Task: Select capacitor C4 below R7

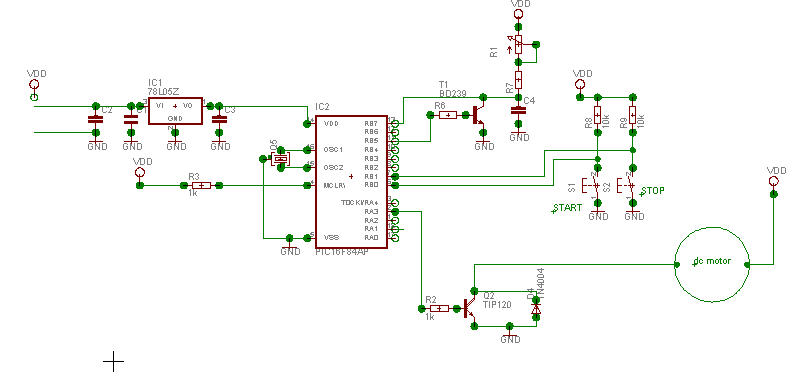Action: coord(518,109)
